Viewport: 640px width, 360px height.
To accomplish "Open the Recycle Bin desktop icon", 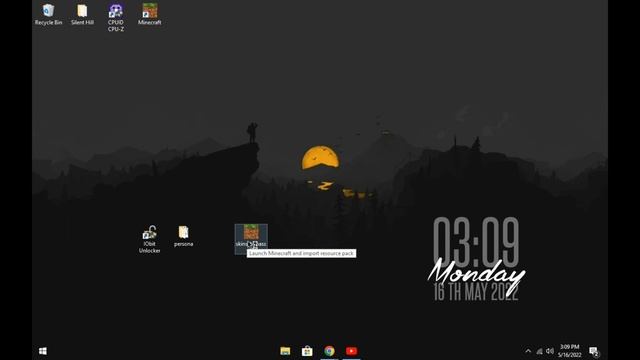I will (x=48, y=14).
